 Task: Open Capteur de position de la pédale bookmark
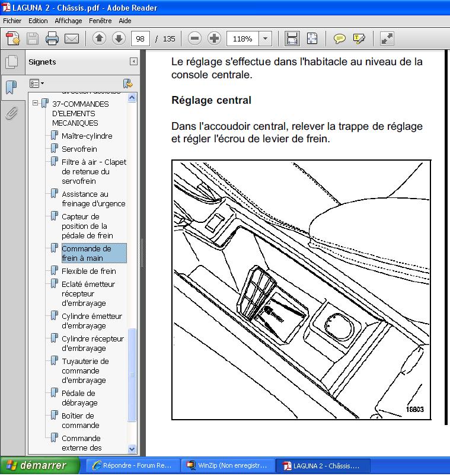click(x=87, y=226)
